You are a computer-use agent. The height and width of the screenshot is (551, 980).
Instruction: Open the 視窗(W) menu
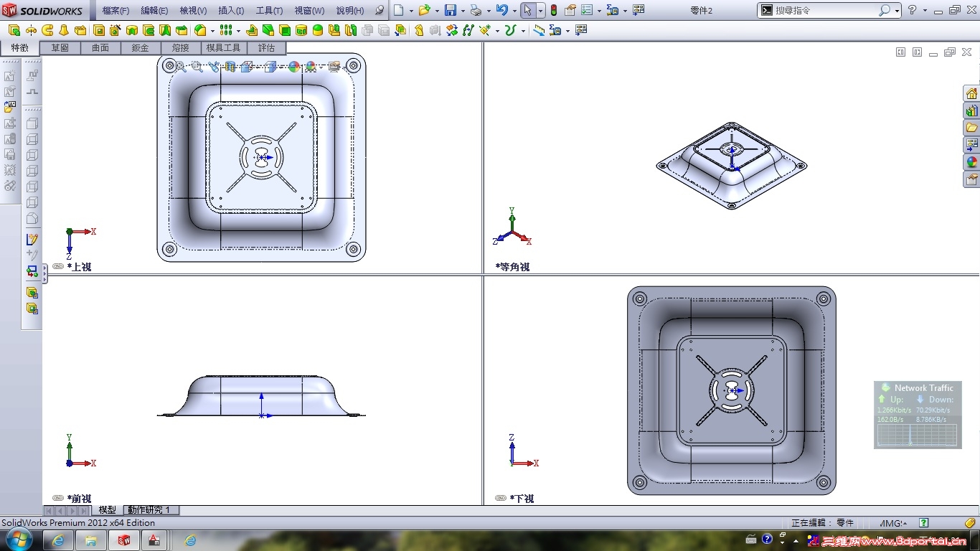click(x=309, y=11)
